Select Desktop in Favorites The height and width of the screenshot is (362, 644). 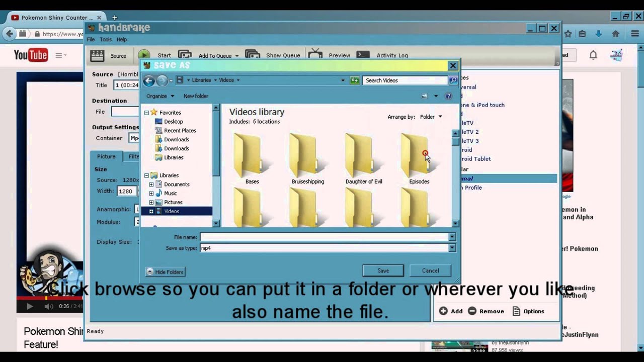pos(173,122)
